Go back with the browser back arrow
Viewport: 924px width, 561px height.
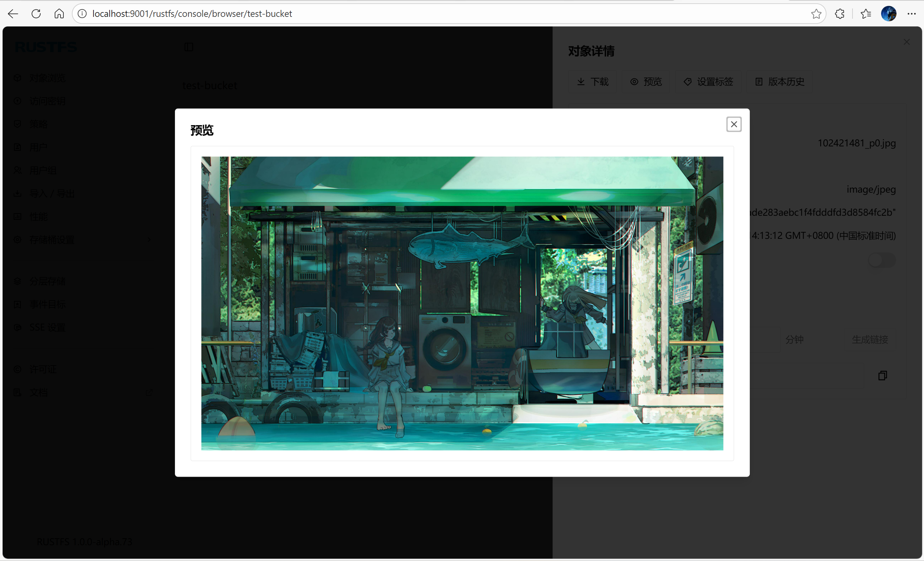pyautogui.click(x=13, y=14)
